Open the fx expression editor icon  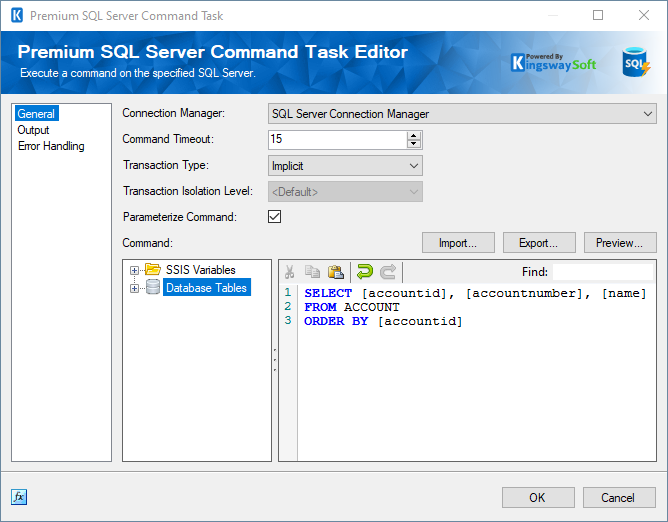[x=19, y=497]
